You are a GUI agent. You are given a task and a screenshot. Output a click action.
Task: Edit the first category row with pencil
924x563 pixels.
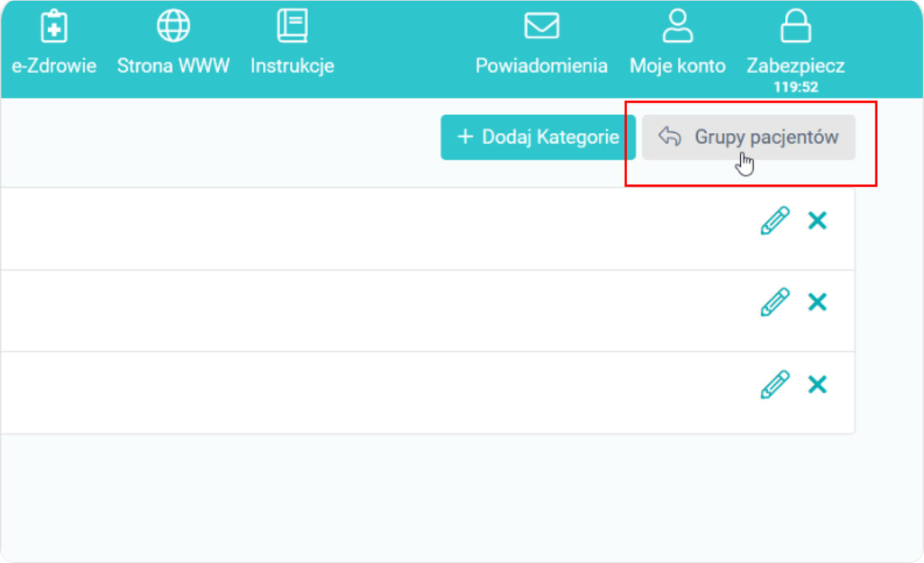775,220
